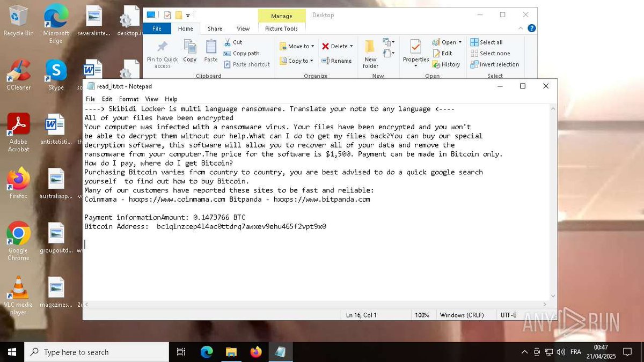Switch to Share tab in Explorer

click(x=215, y=29)
